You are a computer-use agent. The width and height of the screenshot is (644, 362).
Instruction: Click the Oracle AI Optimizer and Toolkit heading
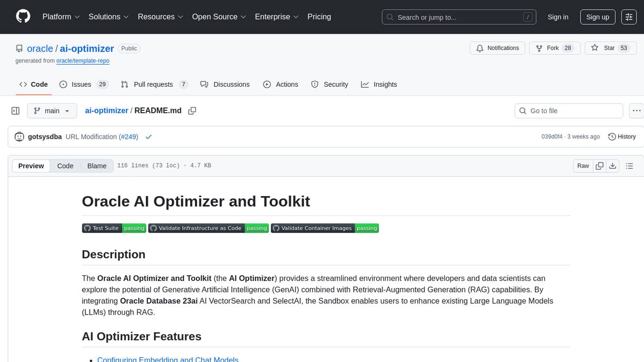pos(196,201)
